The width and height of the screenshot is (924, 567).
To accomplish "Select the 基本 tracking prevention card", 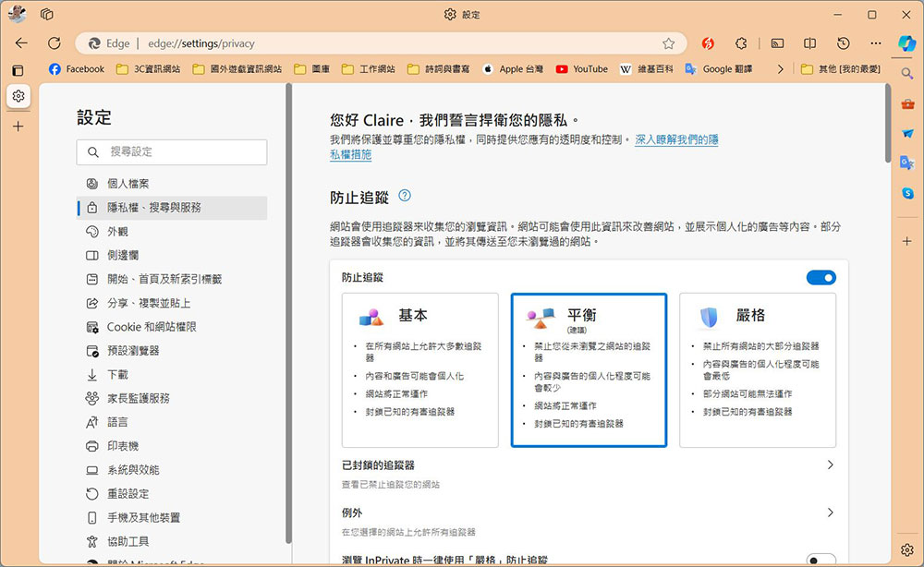I will point(419,369).
